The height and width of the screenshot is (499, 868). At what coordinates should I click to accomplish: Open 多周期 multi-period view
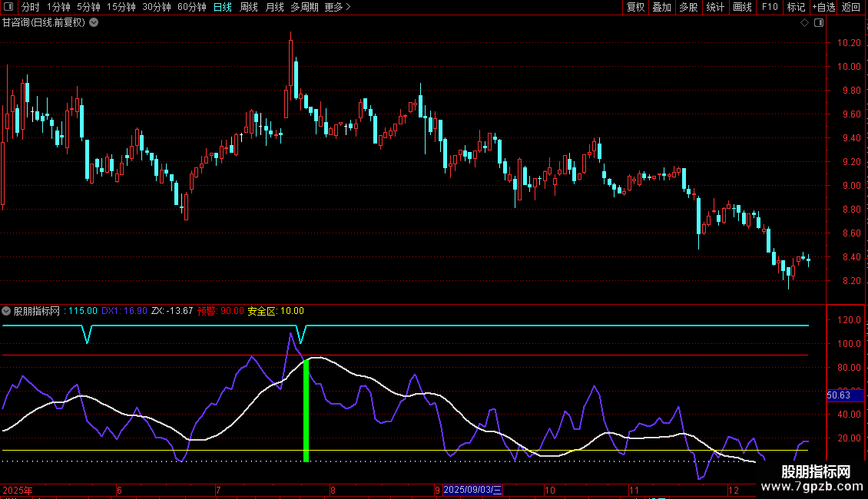point(304,7)
